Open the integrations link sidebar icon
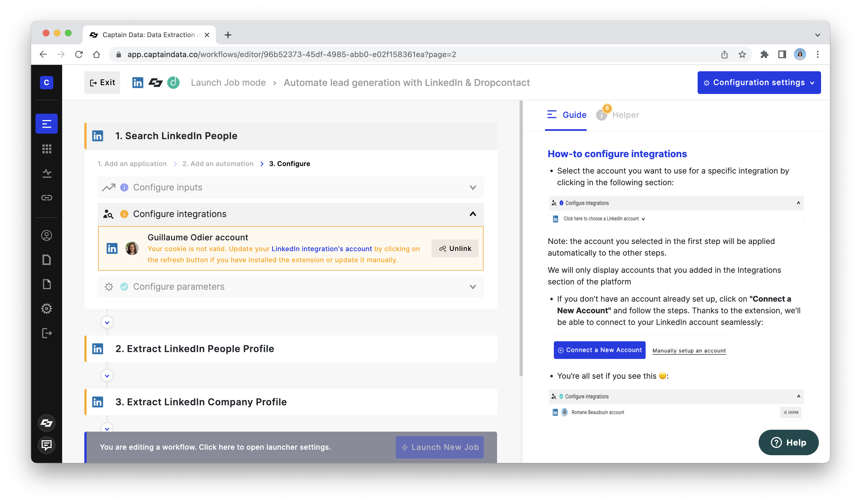861x504 pixels. pyautogui.click(x=47, y=197)
